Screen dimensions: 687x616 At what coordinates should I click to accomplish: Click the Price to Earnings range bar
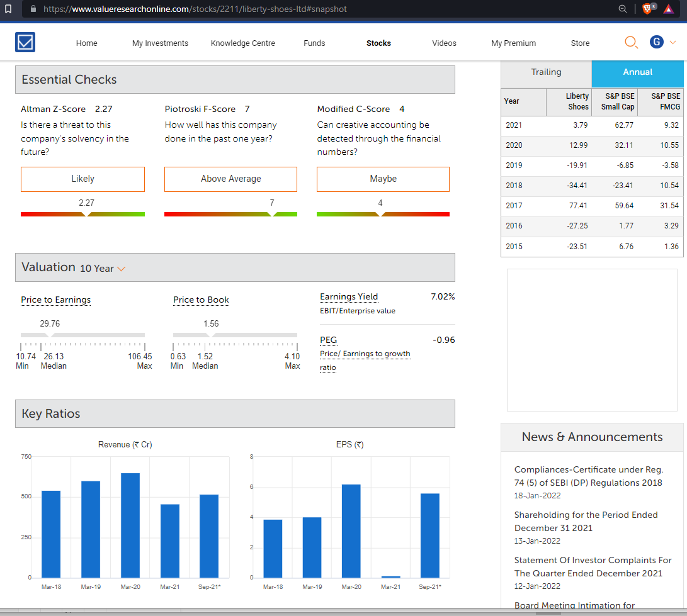pyautogui.click(x=83, y=335)
